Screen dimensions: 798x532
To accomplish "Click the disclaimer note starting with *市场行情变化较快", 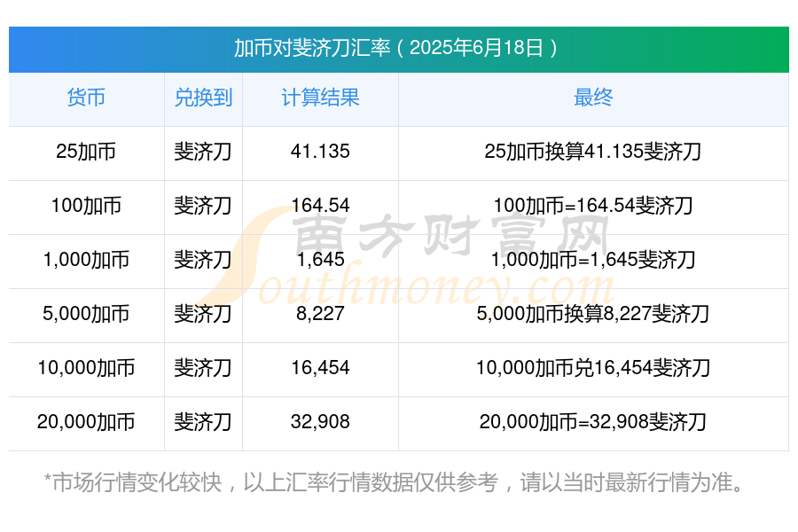I will point(394,482).
